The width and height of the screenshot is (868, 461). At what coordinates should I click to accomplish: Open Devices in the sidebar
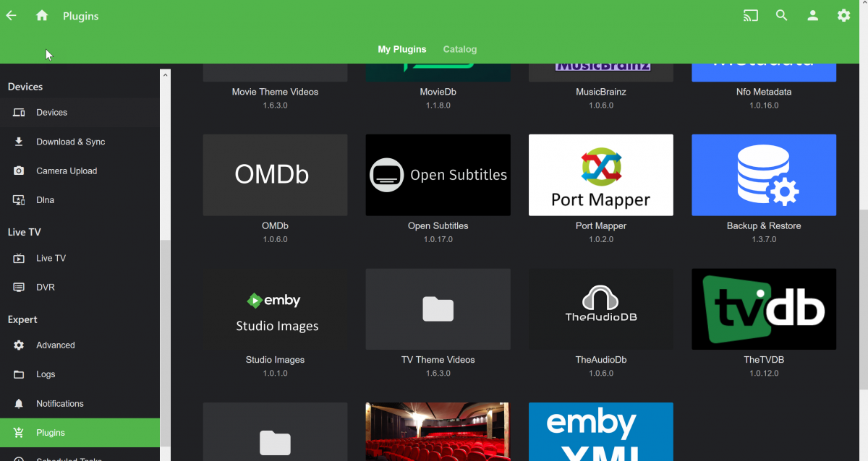(x=80, y=113)
